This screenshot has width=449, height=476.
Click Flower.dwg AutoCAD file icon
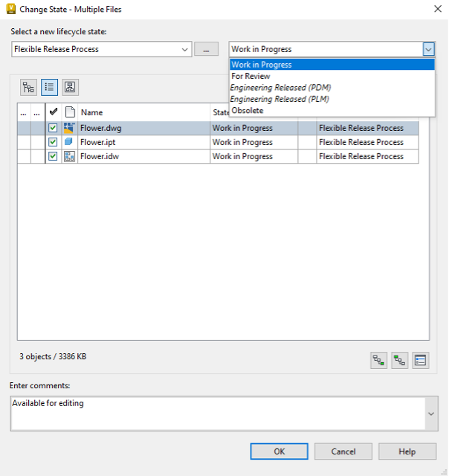pyautogui.click(x=69, y=128)
